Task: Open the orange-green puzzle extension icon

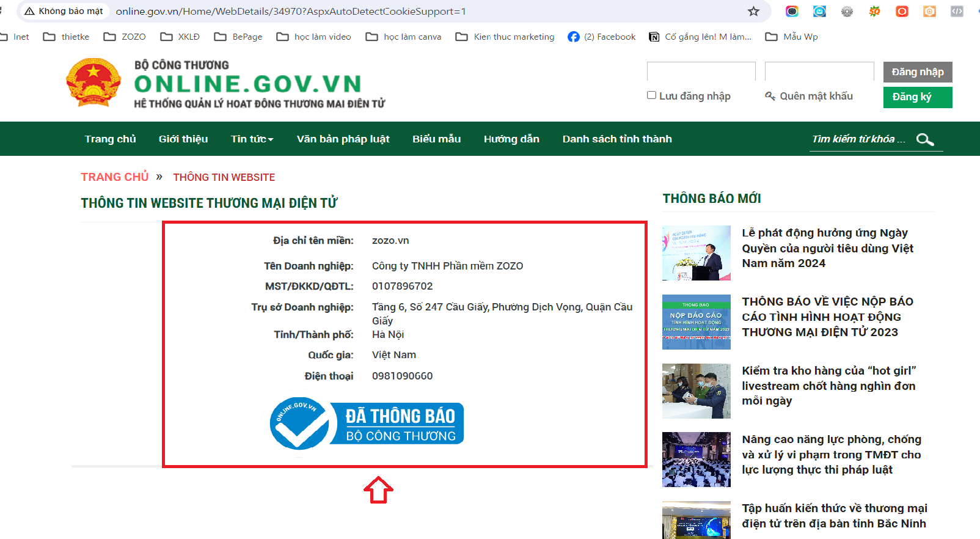Action: [x=874, y=11]
